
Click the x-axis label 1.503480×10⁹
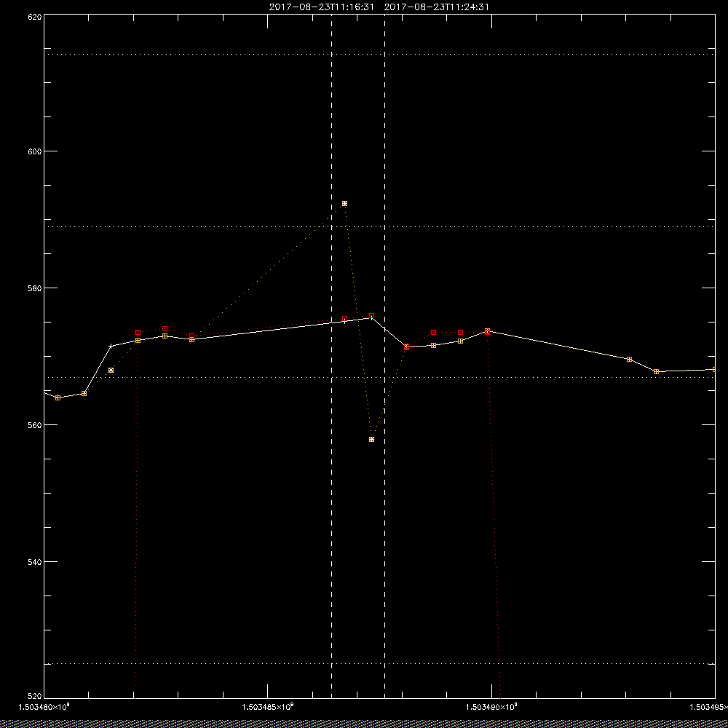[x=44, y=707]
